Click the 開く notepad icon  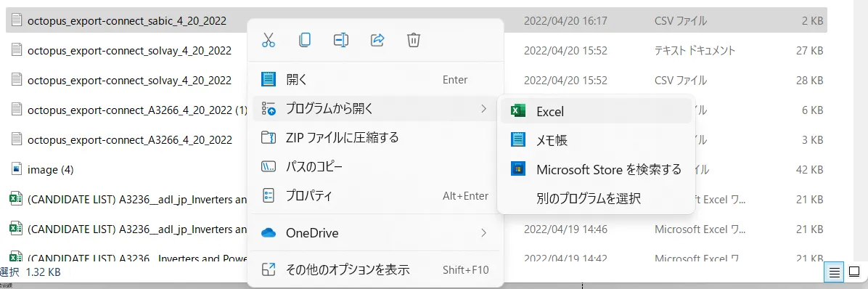coord(269,80)
